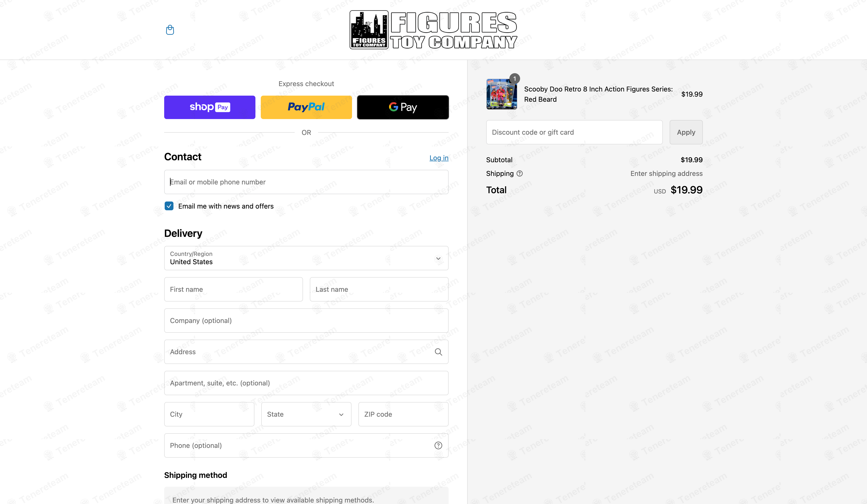Click the Email or mobile phone field
Image resolution: width=867 pixels, height=504 pixels.
click(306, 182)
